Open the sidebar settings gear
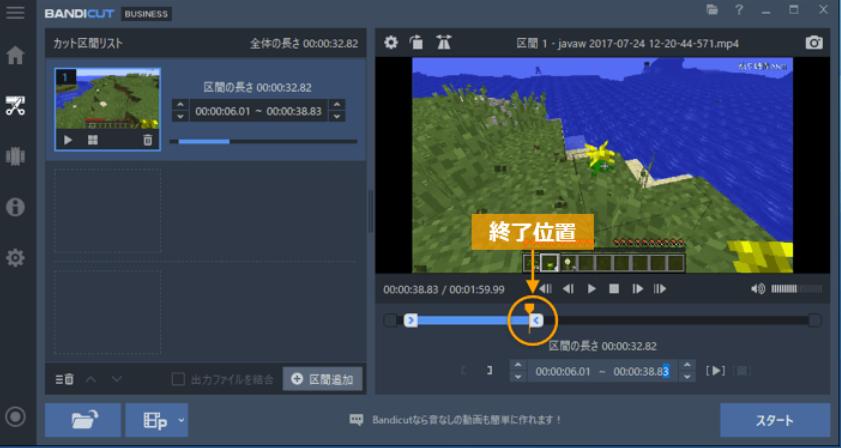 click(x=15, y=258)
